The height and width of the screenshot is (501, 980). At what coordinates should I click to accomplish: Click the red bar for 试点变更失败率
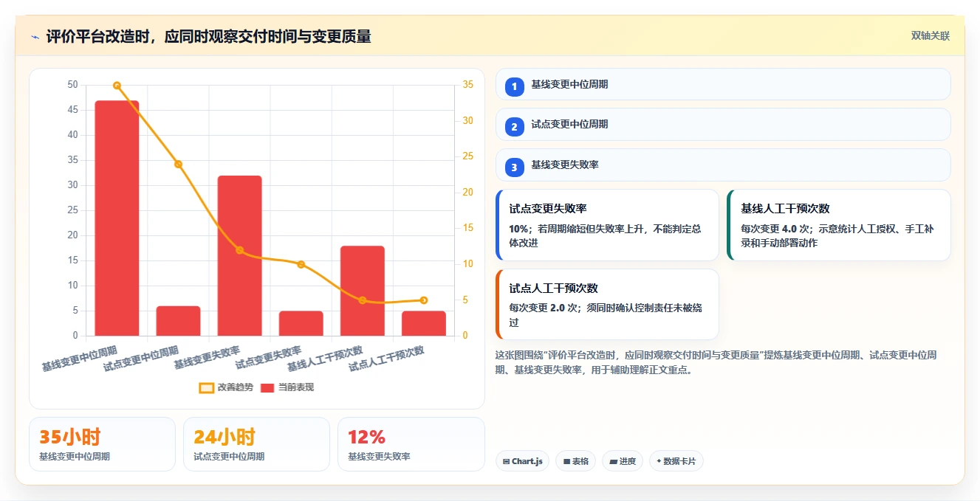301,323
